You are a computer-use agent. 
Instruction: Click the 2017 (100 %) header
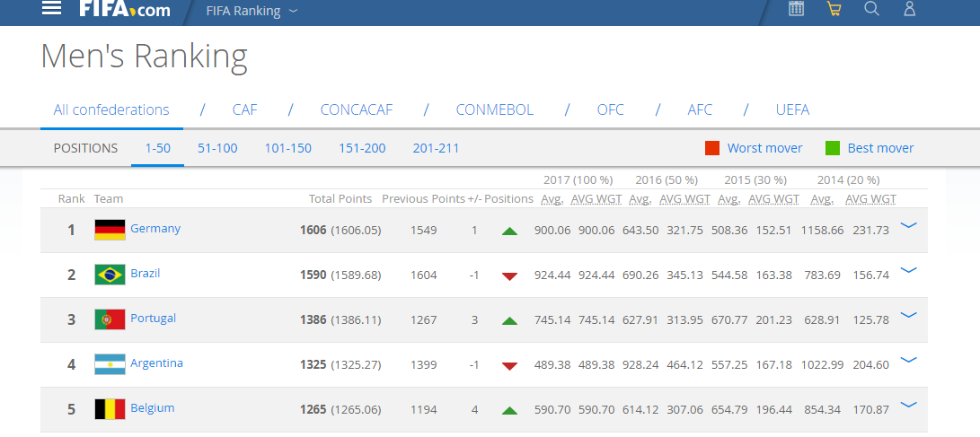pos(578,180)
